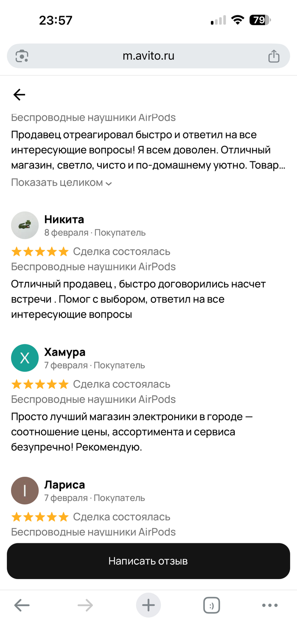Viewport: 297px width, 644px height.
Task: Open Лариса's brown avatar
Action: [x=25, y=490]
